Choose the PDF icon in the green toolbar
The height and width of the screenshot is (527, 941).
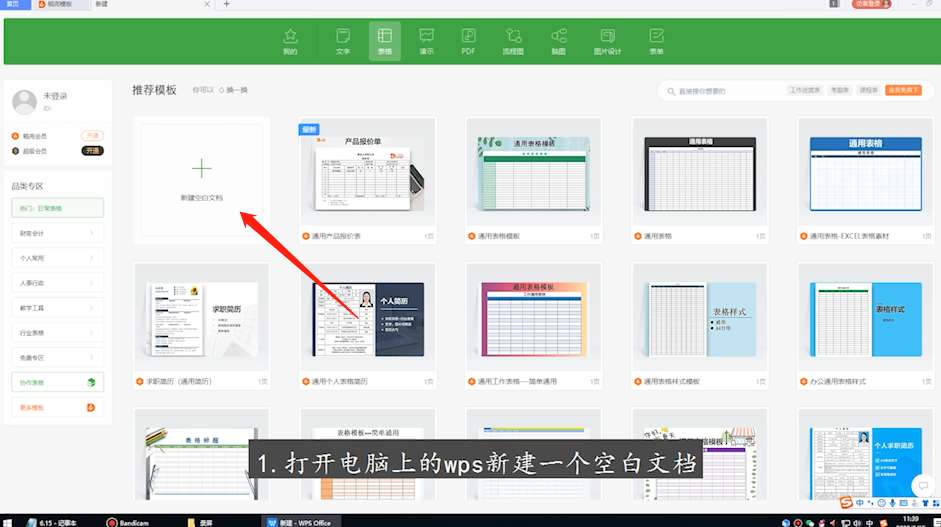coord(468,40)
